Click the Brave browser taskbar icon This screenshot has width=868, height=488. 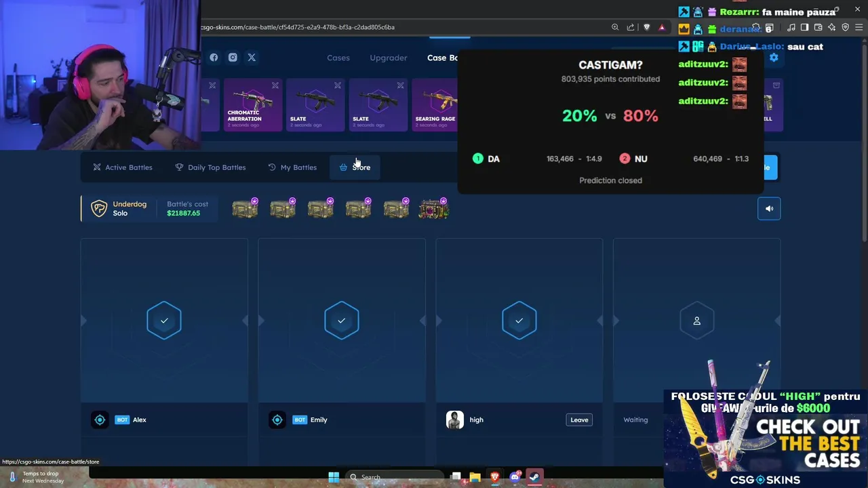[495, 477]
